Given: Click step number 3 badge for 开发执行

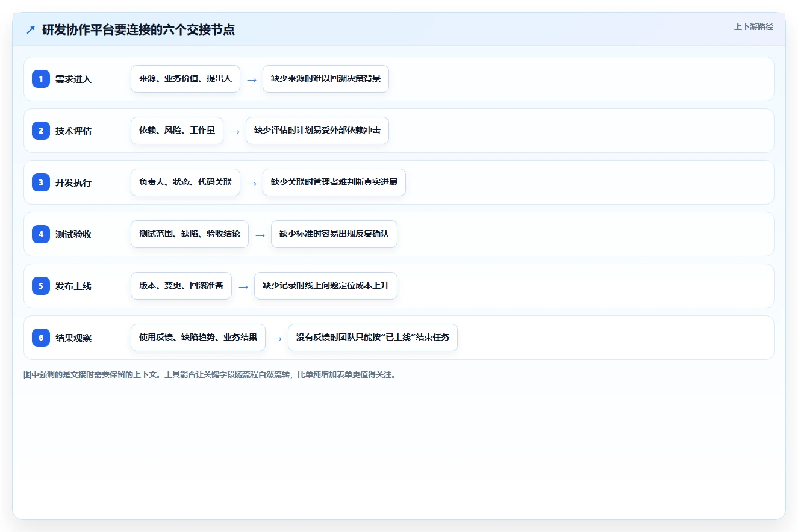Looking at the screenshot, I should click(41, 182).
